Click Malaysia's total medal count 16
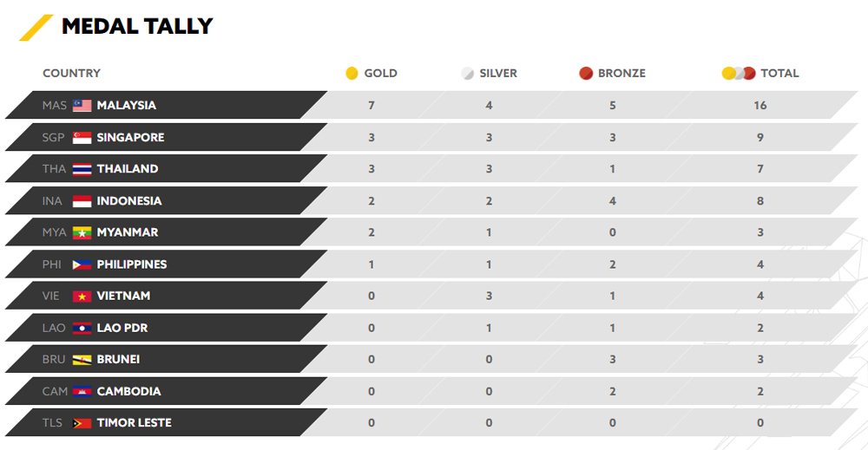The image size is (868, 450). tap(760, 106)
